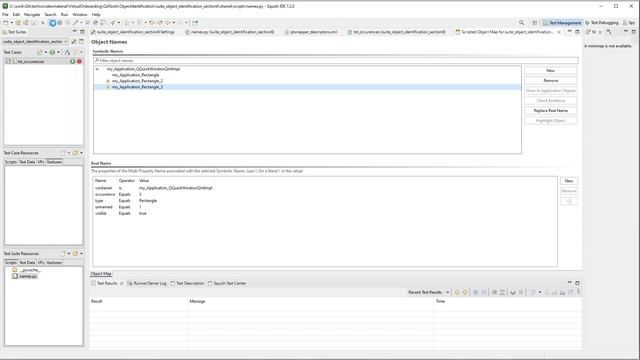Click the new file icon in Test Suite Resources
Viewport: 640px width, 360px height.
tap(63, 254)
